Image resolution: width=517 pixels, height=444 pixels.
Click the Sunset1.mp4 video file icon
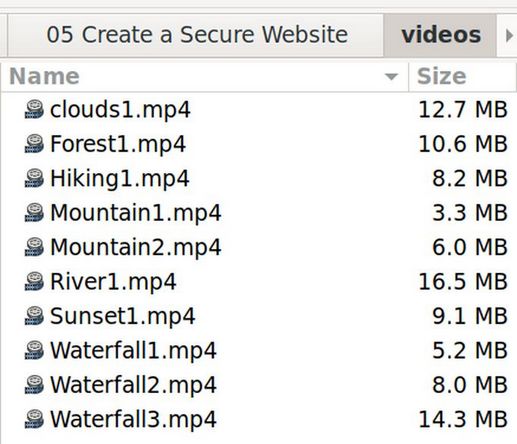pyautogui.click(x=34, y=316)
